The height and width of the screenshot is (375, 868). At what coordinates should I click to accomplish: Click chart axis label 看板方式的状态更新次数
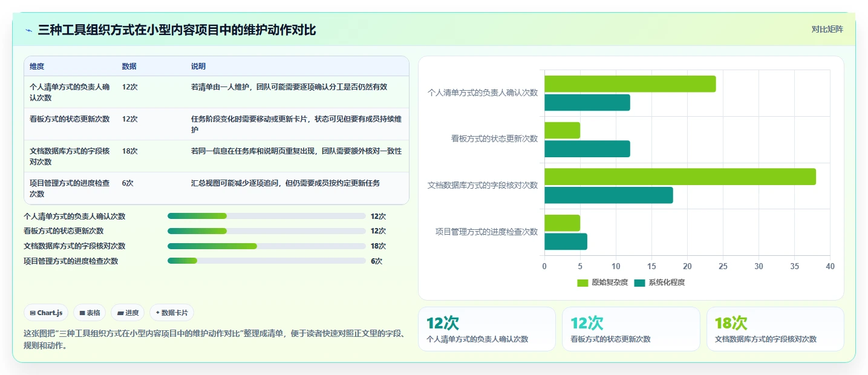[495, 139]
